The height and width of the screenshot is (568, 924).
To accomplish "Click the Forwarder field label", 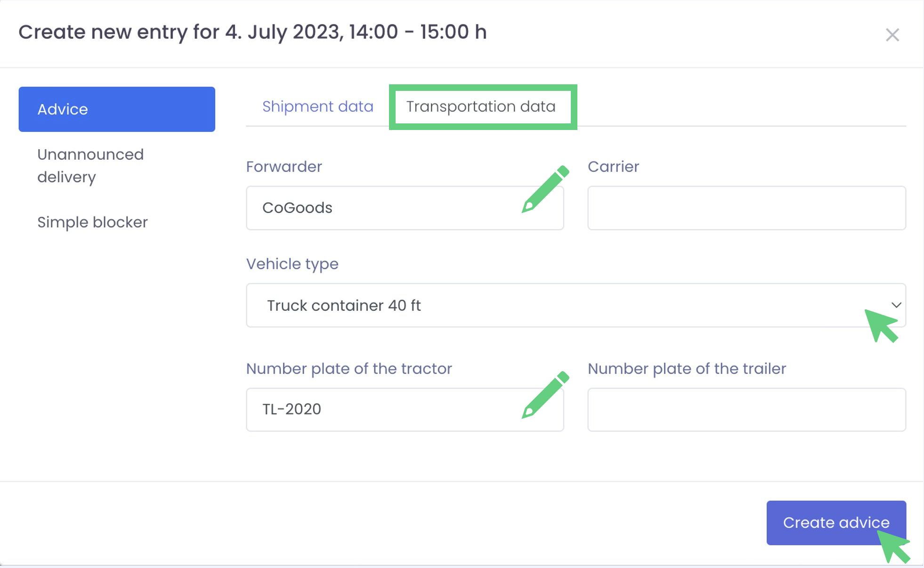I will click(284, 167).
